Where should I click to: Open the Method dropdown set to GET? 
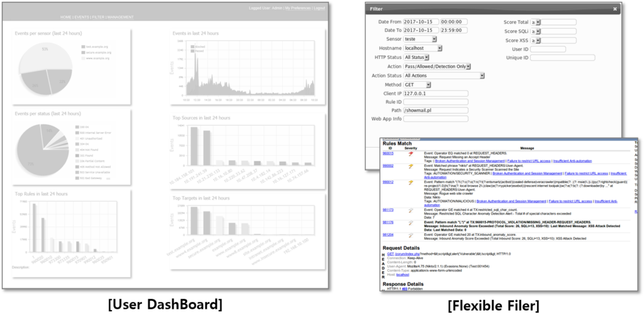tap(417, 84)
